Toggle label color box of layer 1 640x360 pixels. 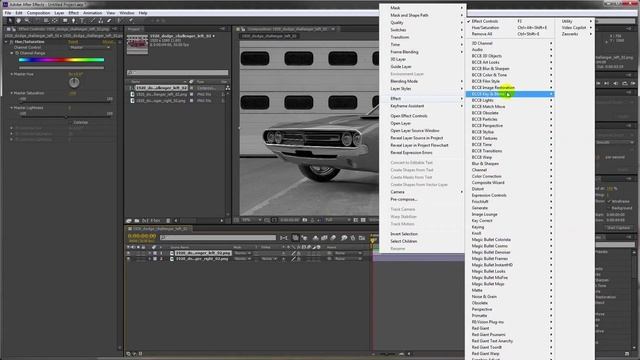coord(155,253)
